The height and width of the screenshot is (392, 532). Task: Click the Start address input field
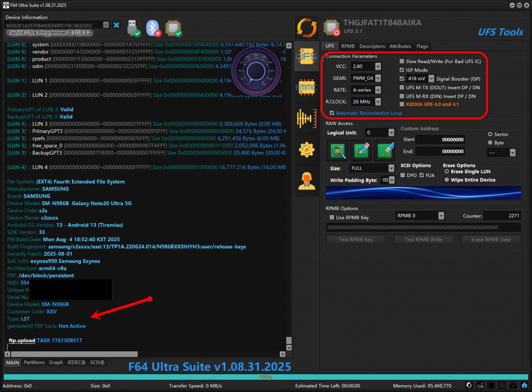pos(440,140)
